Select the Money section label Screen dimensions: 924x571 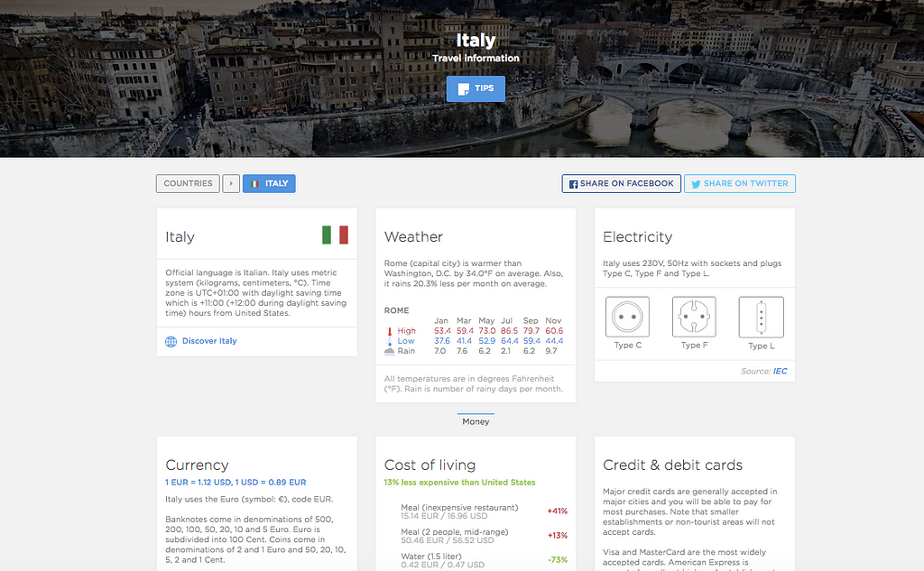click(476, 421)
